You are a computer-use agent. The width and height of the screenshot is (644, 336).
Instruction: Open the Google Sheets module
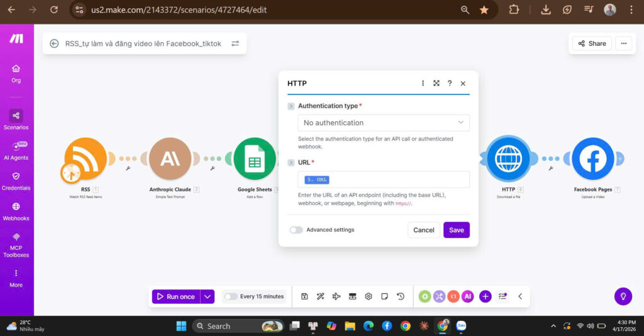pos(255,159)
